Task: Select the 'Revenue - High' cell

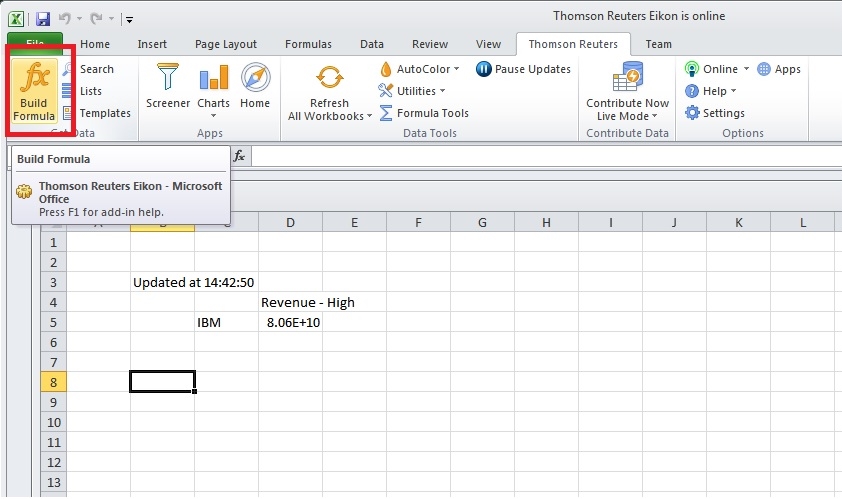Action: [x=291, y=302]
